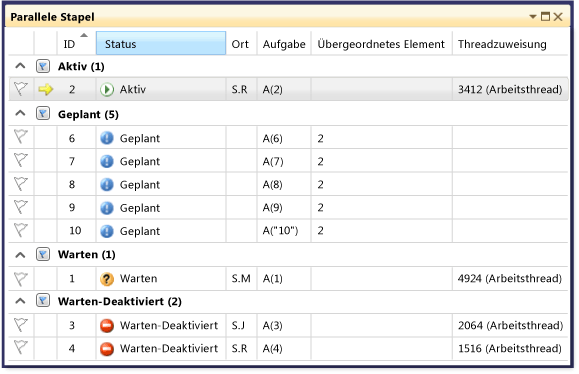The width and height of the screenshot is (579, 374).
Task: Click the A(6) task cell
Action: click(284, 138)
